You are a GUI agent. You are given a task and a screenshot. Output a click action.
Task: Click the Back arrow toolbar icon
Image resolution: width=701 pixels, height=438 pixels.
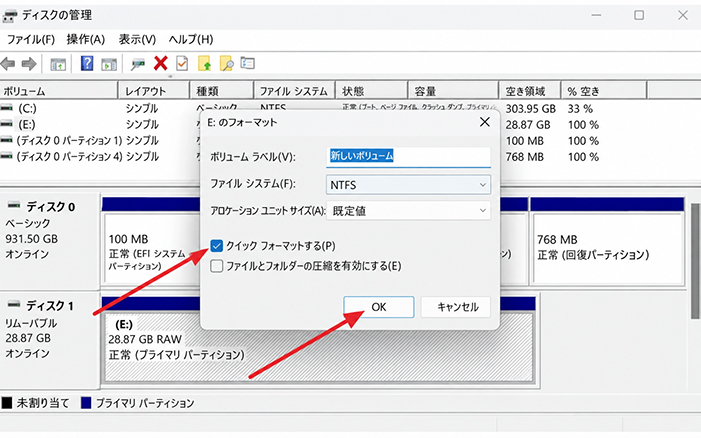pos(8,64)
